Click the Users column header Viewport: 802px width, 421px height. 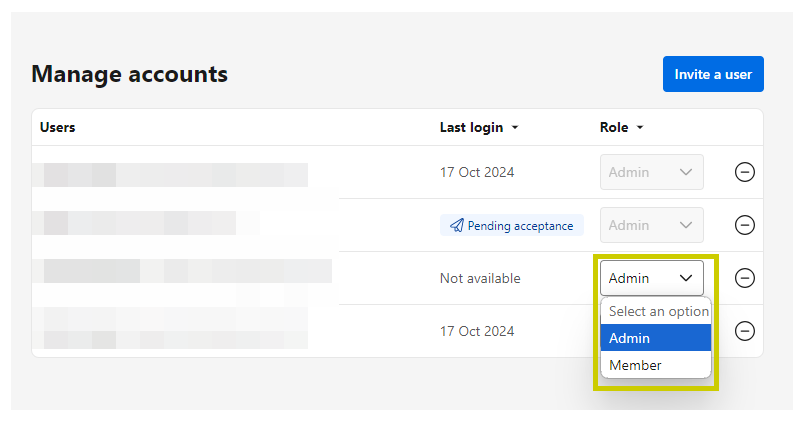58,127
